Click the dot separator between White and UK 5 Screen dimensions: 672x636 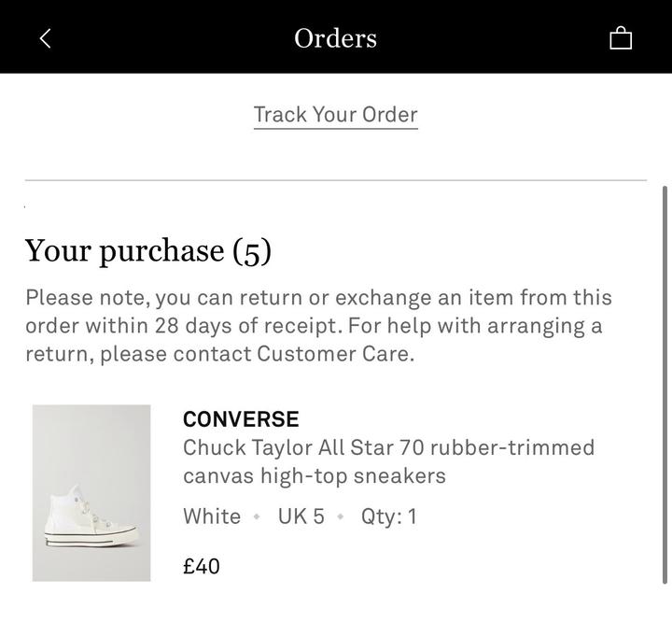coord(257,516)
